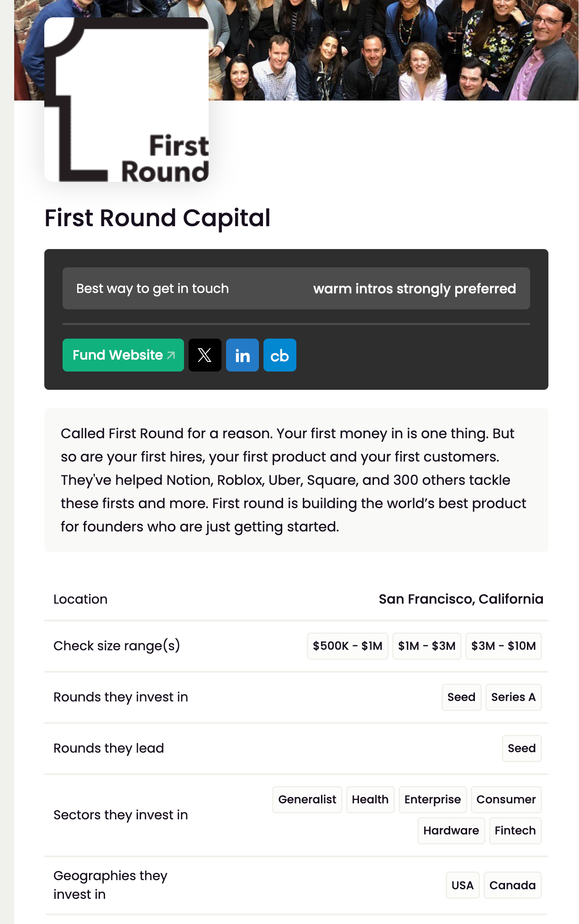Click the First Round Capital heading
The height and width of the screenshot is (924, 579).
pyautogui.click(x=158, y=218)
